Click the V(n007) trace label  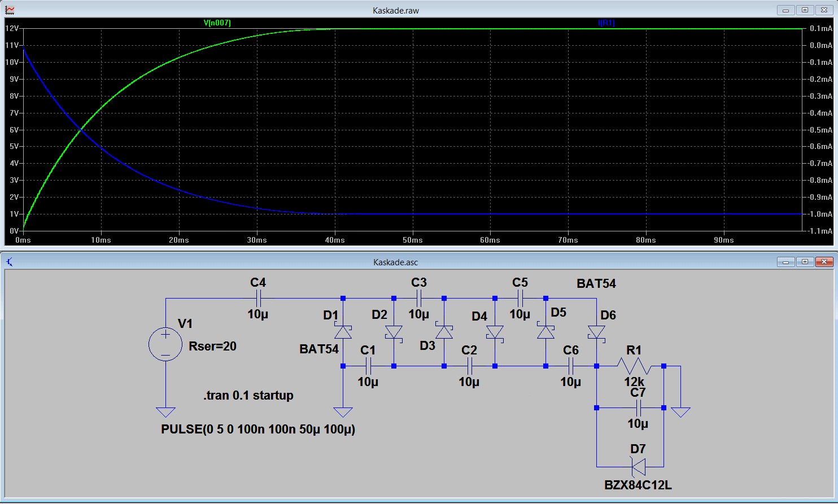[217, 23]
